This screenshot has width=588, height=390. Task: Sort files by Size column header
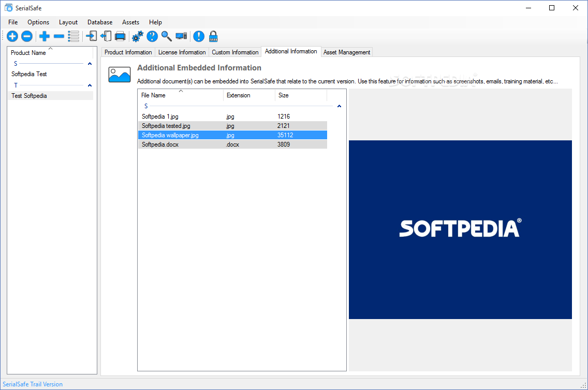(x=301, y=95)
